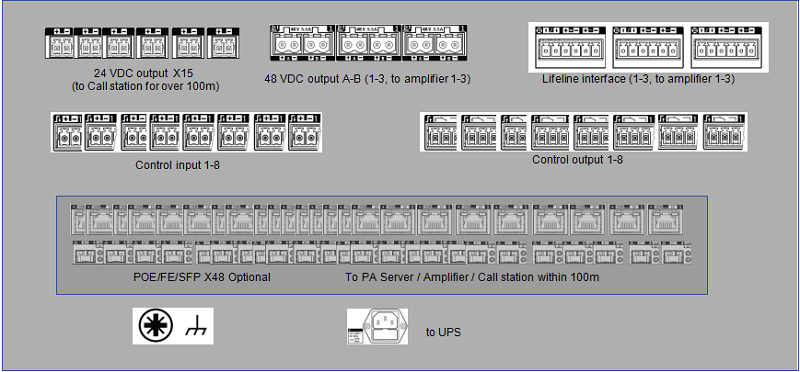Click the leftmost 24 VDC output connector
The width and height of the screenshot is (800, 372).
(x=60, y=43)
